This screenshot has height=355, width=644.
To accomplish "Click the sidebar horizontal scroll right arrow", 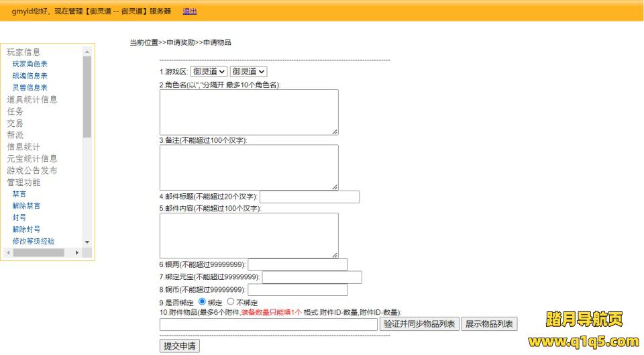I will click(x=77, y=252).
